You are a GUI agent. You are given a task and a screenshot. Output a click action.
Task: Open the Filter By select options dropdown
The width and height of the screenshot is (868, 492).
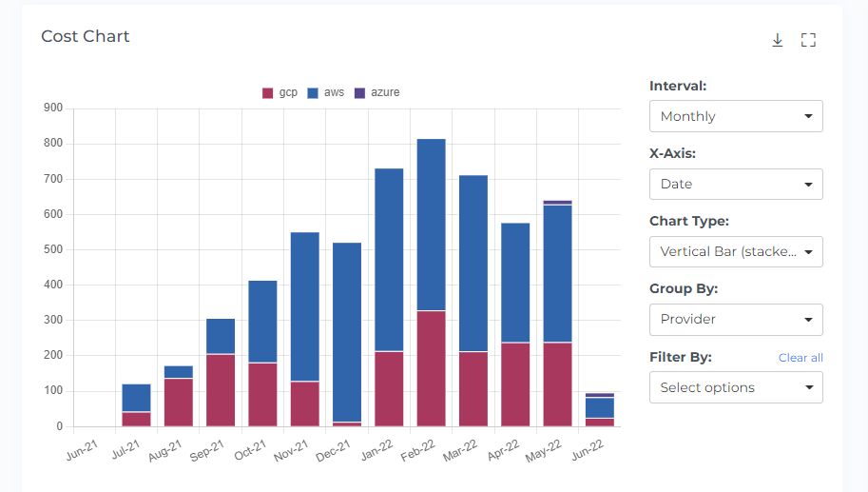[736, 387]
